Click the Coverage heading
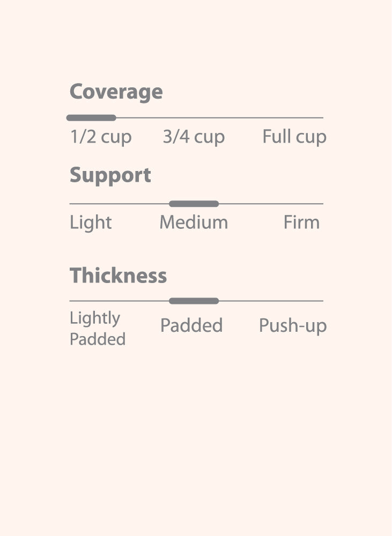 click(116, 92)
